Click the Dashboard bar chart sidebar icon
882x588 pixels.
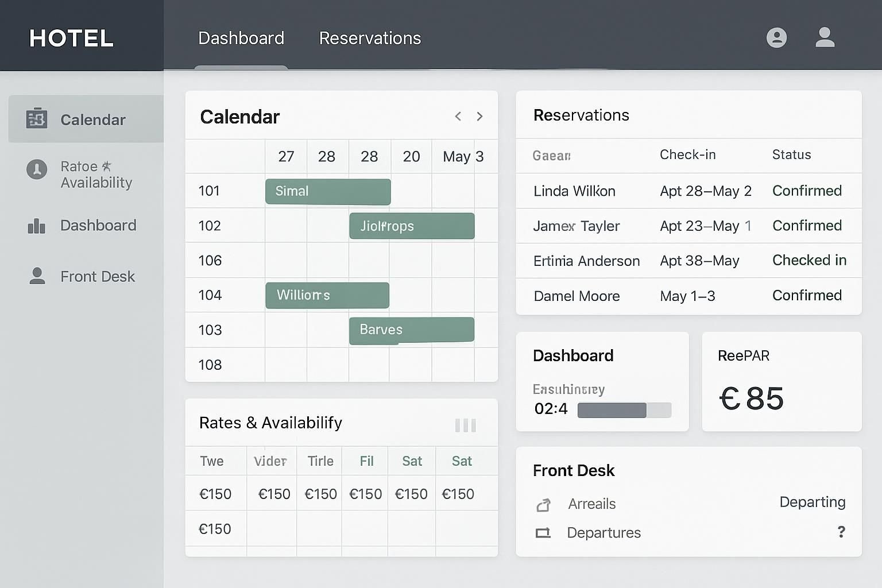[x=37, y=226]
